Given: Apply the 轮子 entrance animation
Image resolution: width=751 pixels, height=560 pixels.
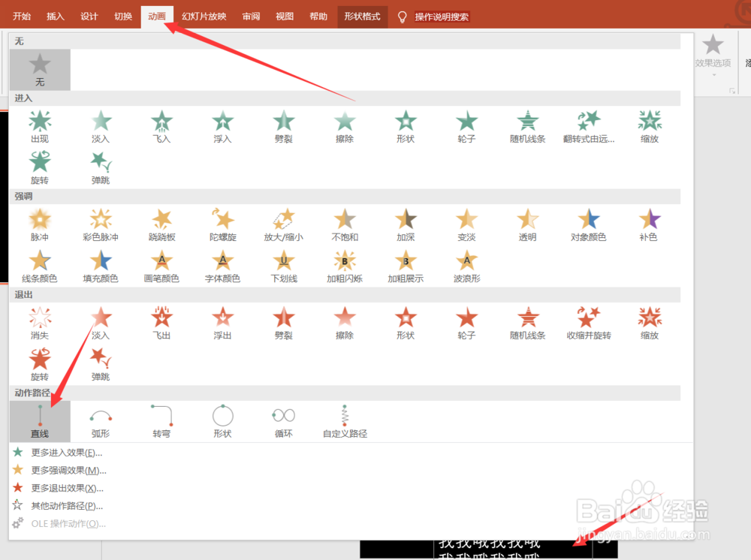Looking at the screenshot, I should (466, 126).
